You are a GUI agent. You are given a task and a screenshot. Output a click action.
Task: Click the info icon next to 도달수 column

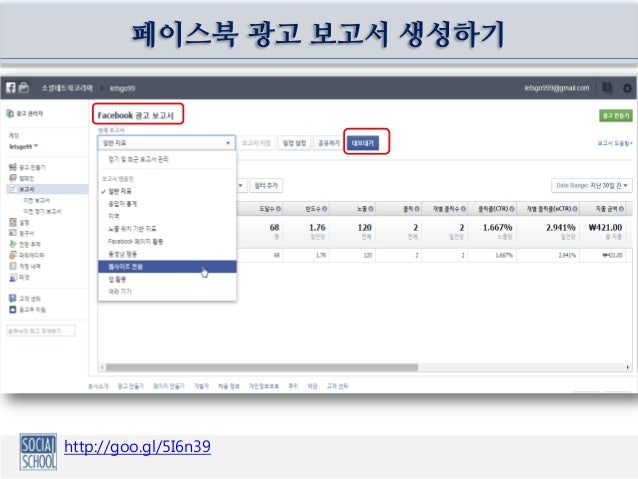pos(278,209)
